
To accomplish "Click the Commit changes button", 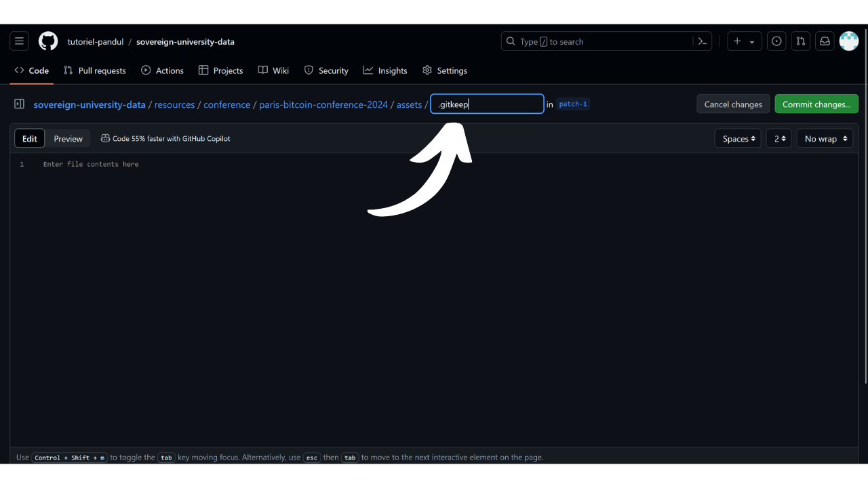I will [816, 104].
